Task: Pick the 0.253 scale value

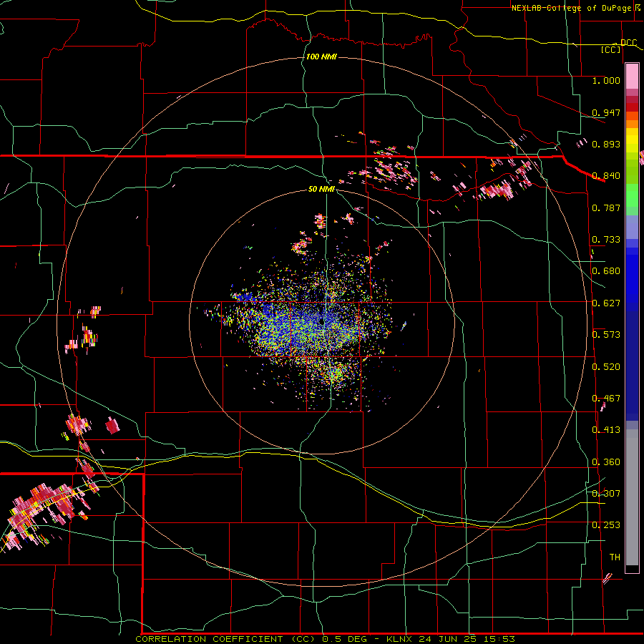Action: click(606, 525)
